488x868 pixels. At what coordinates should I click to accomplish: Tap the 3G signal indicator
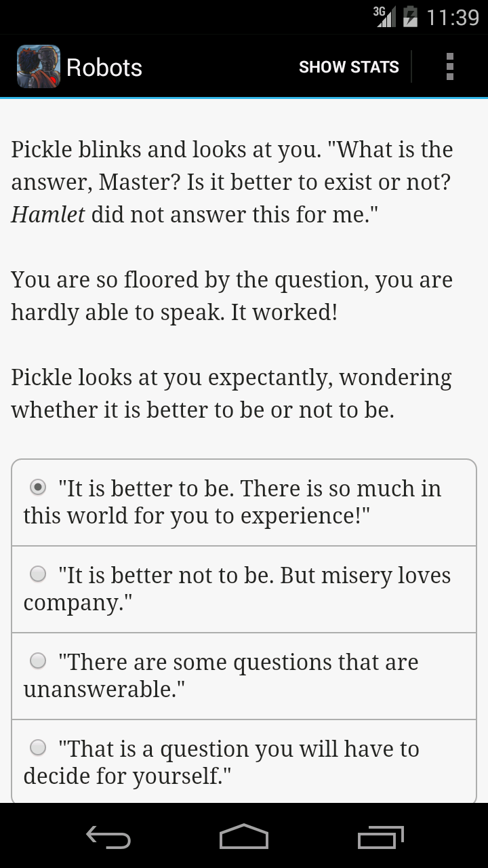coord(384,16)
